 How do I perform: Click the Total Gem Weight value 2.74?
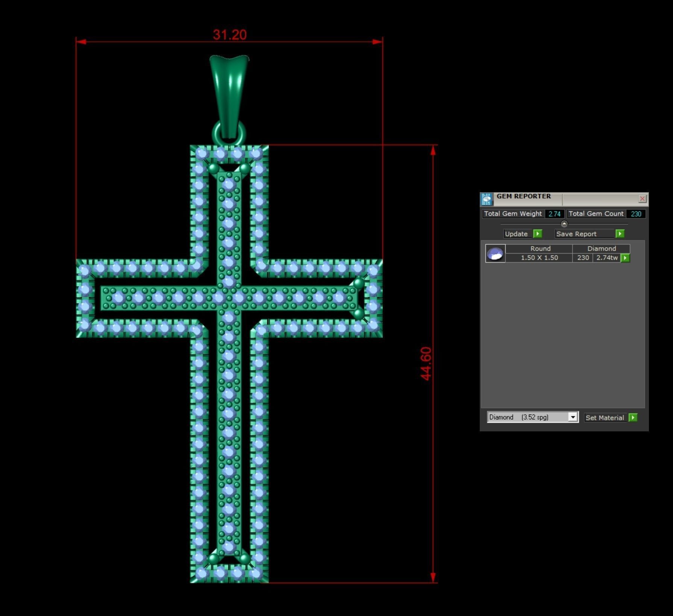[555, 214]
